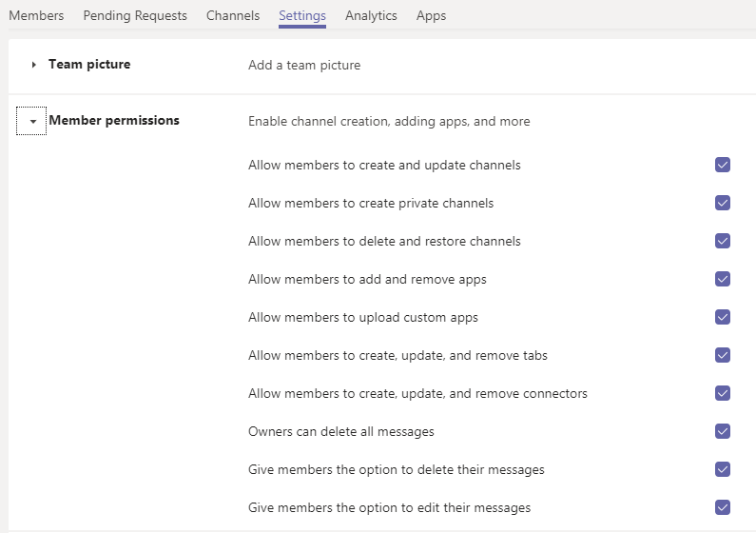The height and width of the screenshot is (533, 756).
Task: Switch to Pending Requests tab
Action: point(135,16)
